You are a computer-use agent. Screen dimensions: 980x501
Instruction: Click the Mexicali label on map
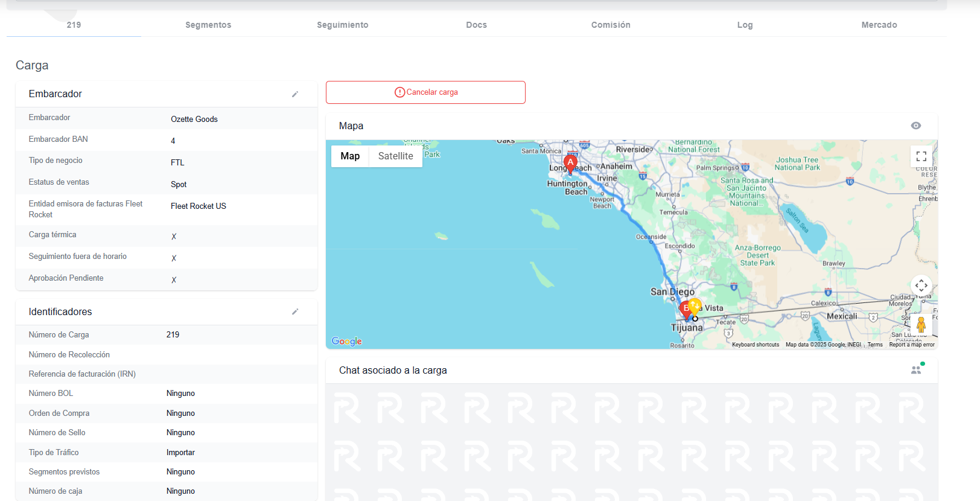tap(842, 316)
